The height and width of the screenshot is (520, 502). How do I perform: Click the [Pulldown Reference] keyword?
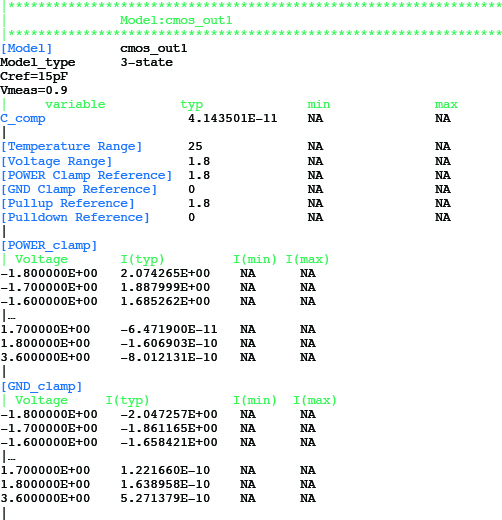pos(75,217)
